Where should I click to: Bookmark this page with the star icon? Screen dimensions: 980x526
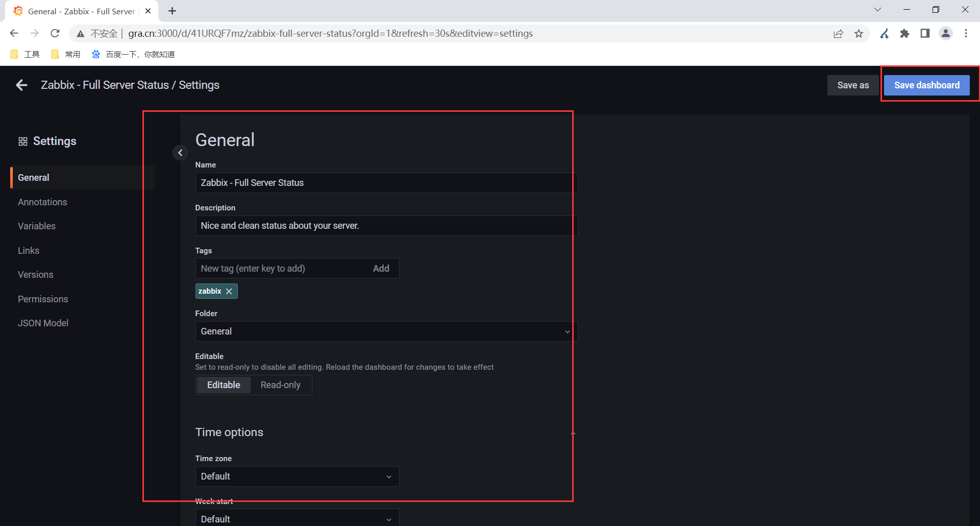pos(859,33)
